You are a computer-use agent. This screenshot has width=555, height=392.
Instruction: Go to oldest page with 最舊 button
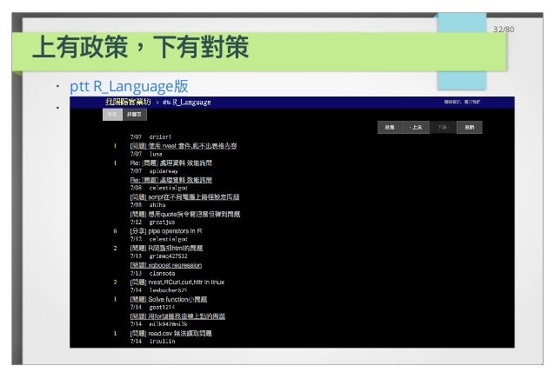pos(390,128)
